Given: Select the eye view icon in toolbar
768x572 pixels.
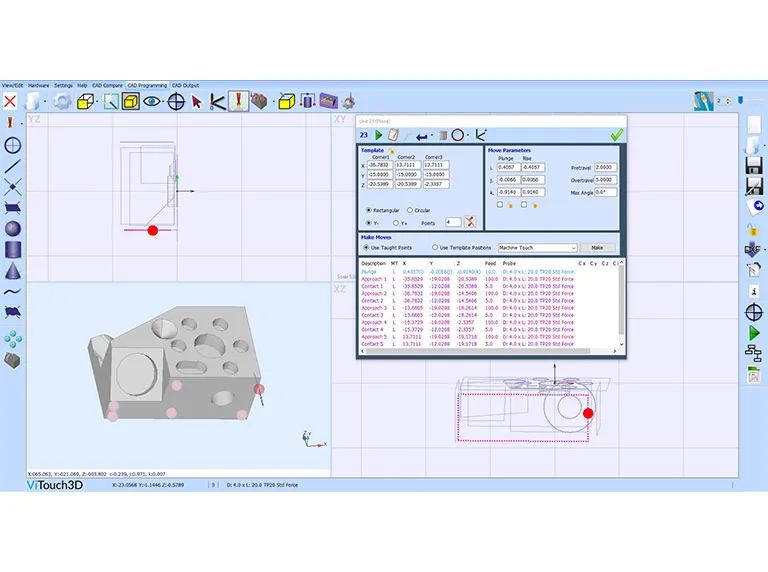Looking at the screenshot, I should click(152, 101).
